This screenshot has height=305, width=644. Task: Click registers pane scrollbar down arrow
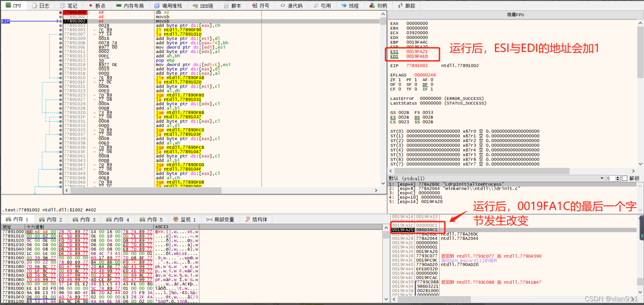[641, 164]
